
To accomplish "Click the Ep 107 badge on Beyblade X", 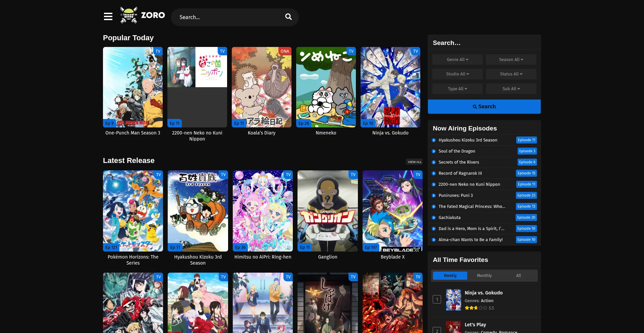I will click(x=371, y=247).
